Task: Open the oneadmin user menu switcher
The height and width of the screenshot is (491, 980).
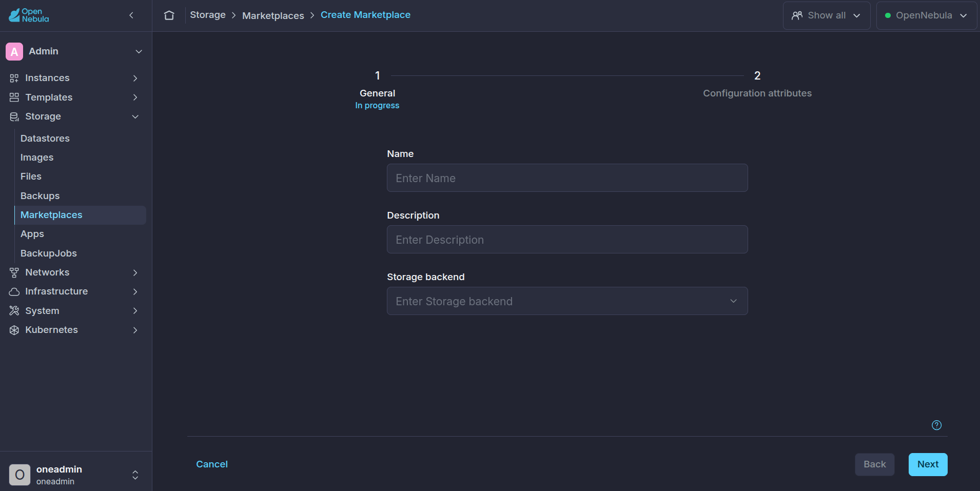Action: coord(135,475)
